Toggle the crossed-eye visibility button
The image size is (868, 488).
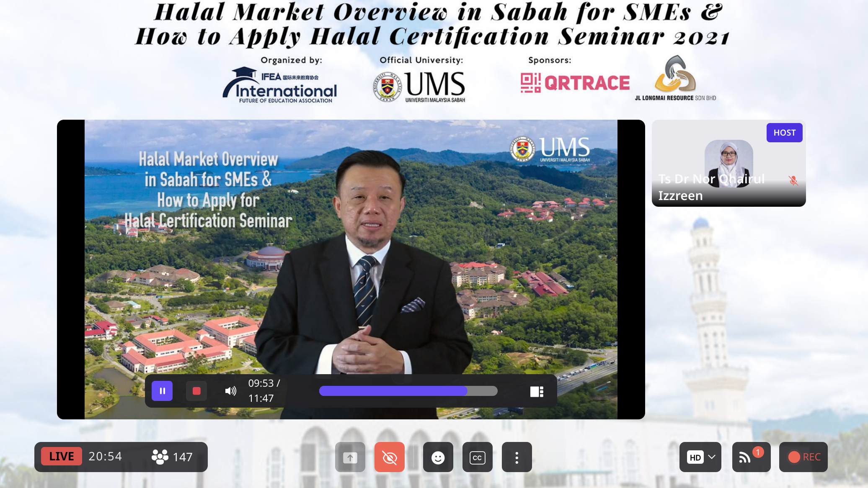(x=390, y=457)
